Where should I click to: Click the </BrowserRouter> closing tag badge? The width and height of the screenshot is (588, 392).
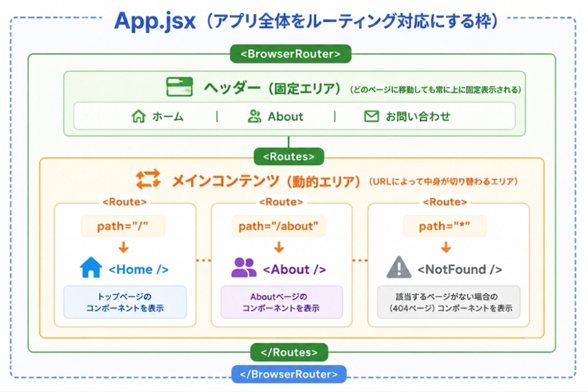point(289,374)
